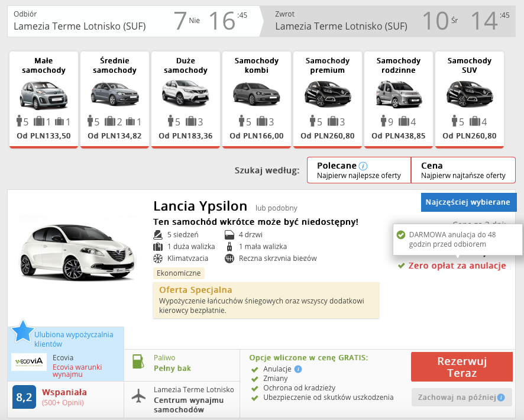Click the info icon on Zachowaj na później
The height and width of the screenshot is (420, 524).
pos(501,398)
